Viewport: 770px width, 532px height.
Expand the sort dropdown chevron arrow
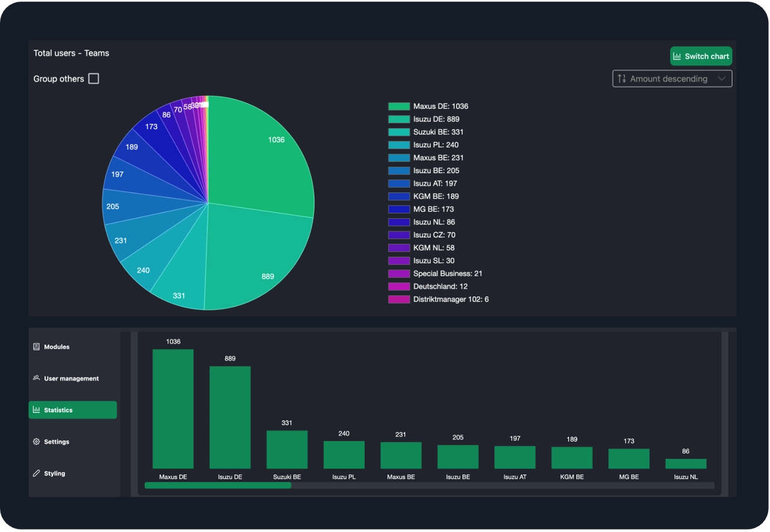[722, 79]
